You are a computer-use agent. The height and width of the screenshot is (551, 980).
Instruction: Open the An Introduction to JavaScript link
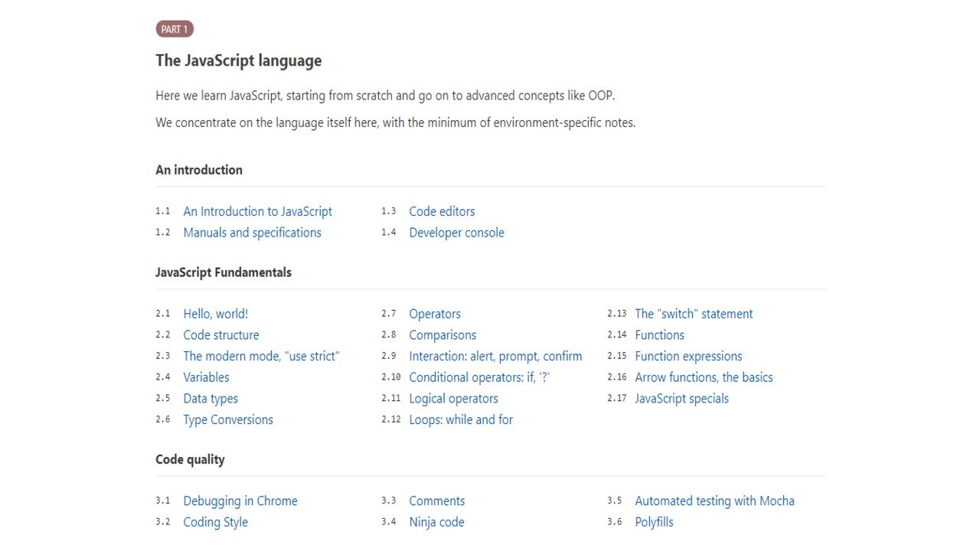point(258,211)
